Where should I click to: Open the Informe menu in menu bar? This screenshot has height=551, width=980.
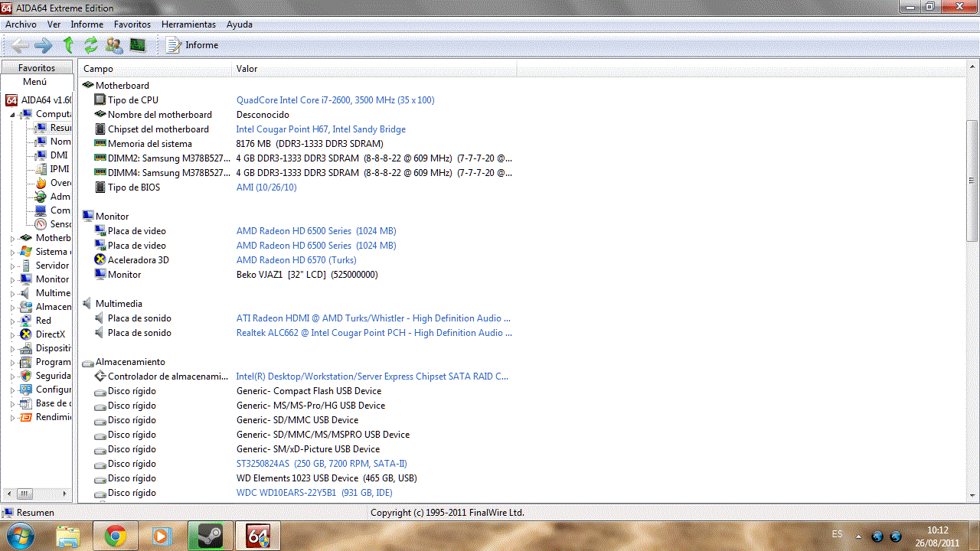pos(87,24)
